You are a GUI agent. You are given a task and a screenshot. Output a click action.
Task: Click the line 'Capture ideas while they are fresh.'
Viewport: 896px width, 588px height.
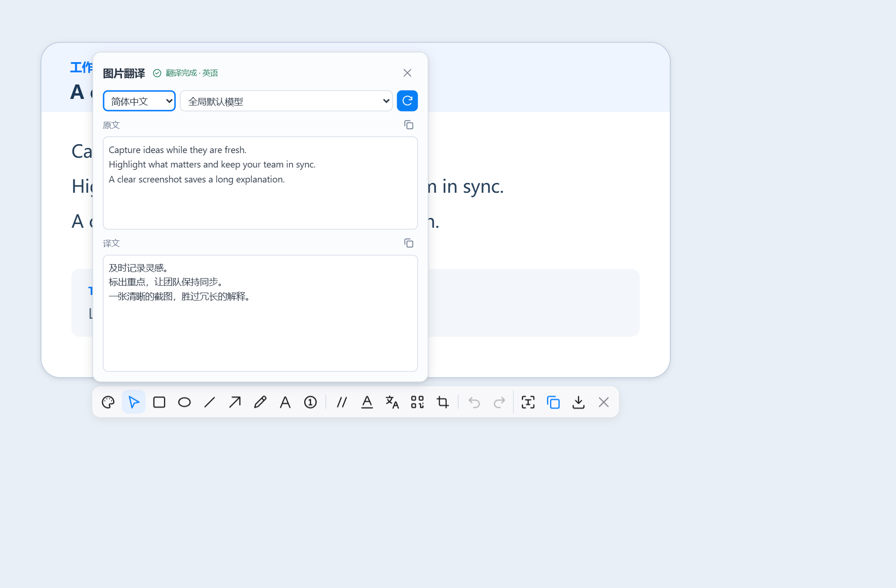[x=178, y=150]
